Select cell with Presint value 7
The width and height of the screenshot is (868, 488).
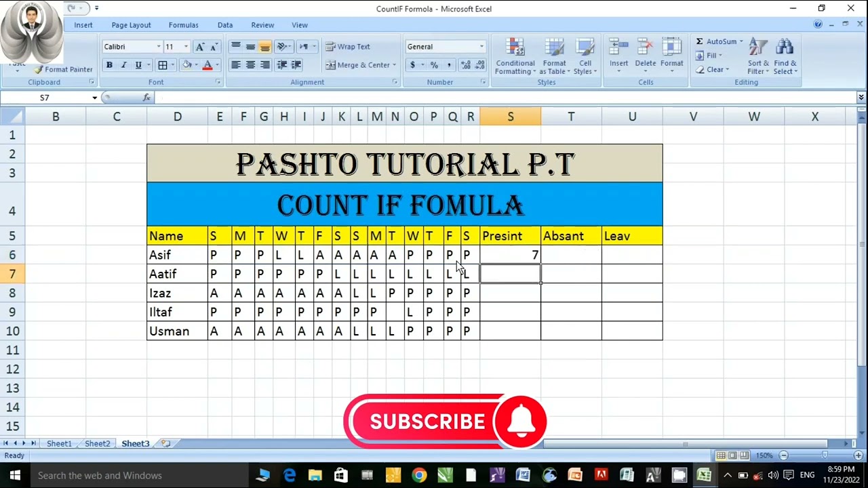[x=511, y=255]
